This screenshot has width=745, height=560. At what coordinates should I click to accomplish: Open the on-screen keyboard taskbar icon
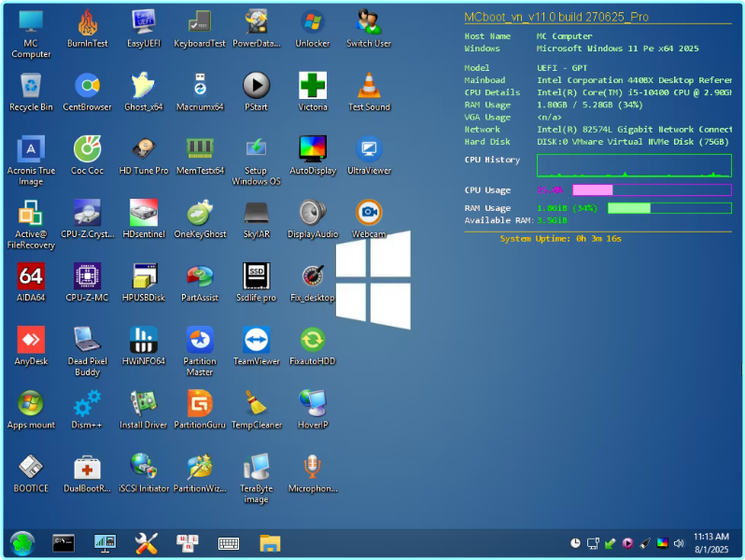point(229,543)
